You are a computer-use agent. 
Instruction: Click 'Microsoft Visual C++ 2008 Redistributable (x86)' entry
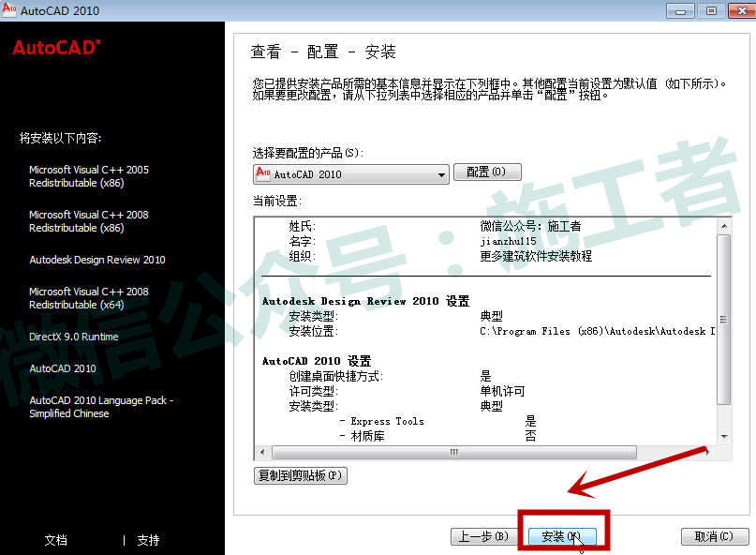click(x=89, y=221)
